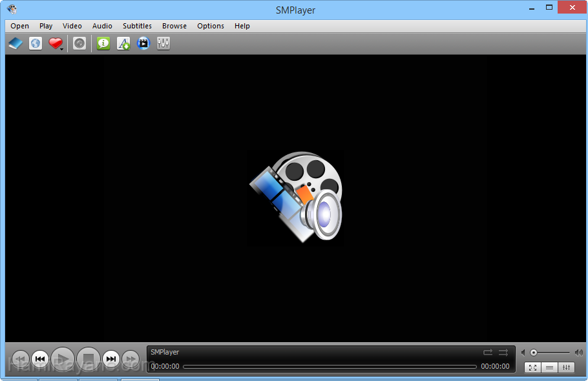The image size is (588, 381).
Task: Adjust the volume slider knob
Action: click(x=534, y=353)
